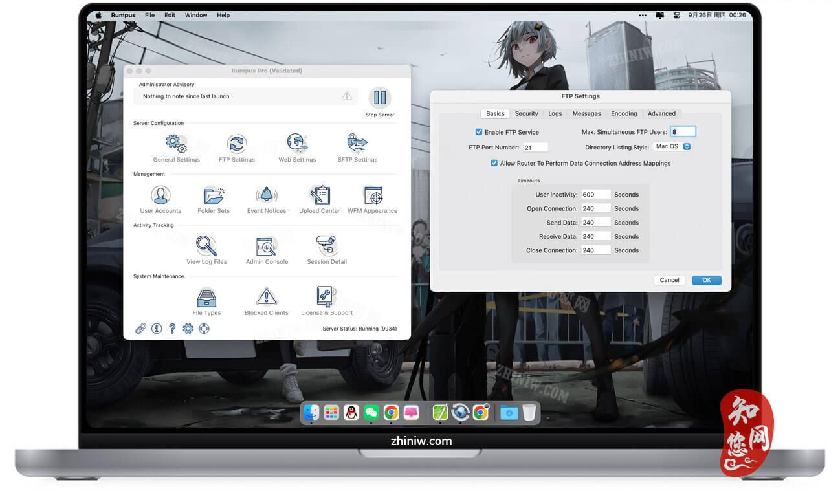
Task: Open Directory Listing Style dropdown
Action: pyautogui.click(x=672, y=146)
